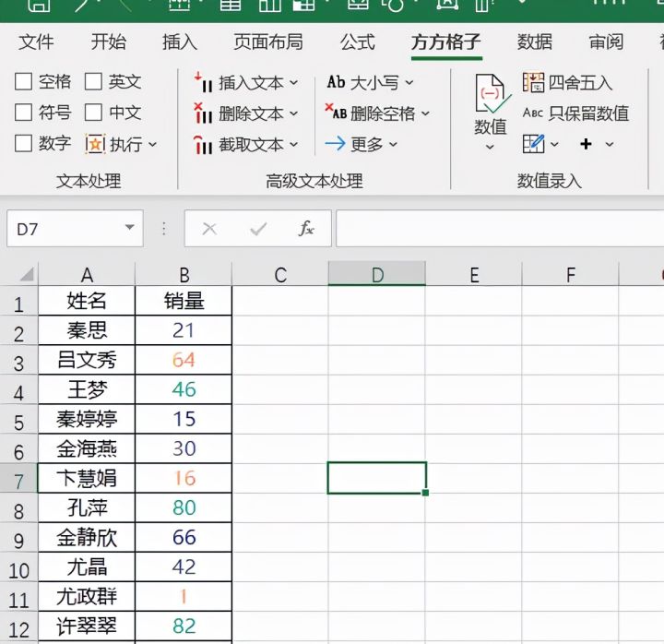
Task: Expand the 插入文本 dropdown arrow
Action: pos(294,83)
